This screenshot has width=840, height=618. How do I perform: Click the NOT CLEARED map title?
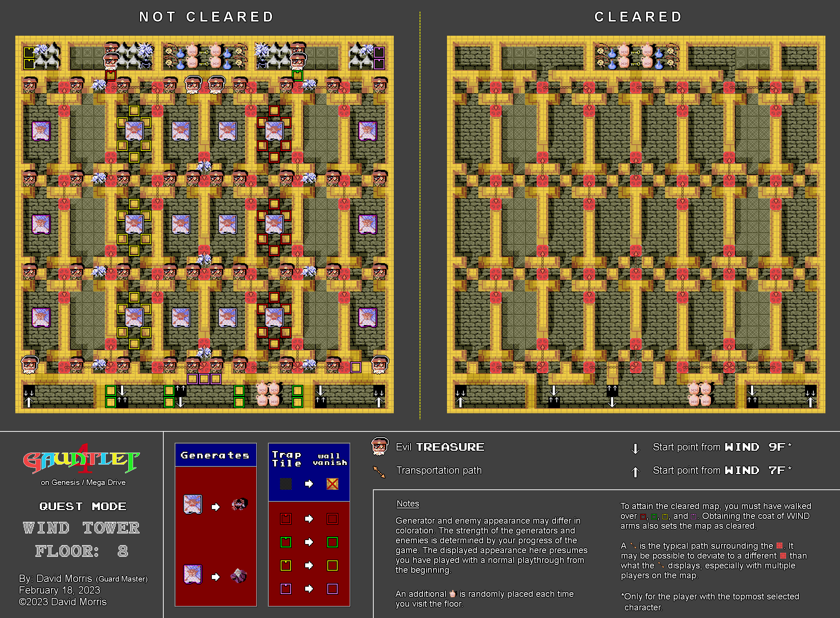point(207,17)
